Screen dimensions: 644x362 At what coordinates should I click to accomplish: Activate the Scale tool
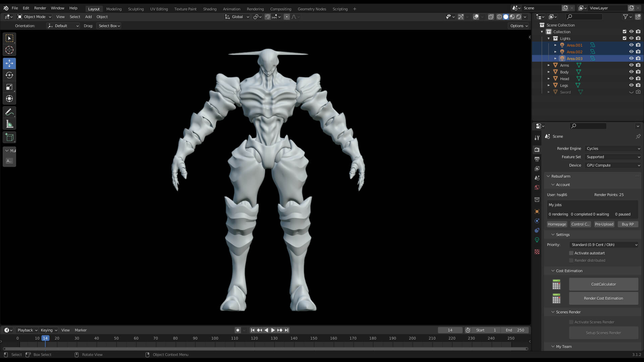(x=9, y=87)
